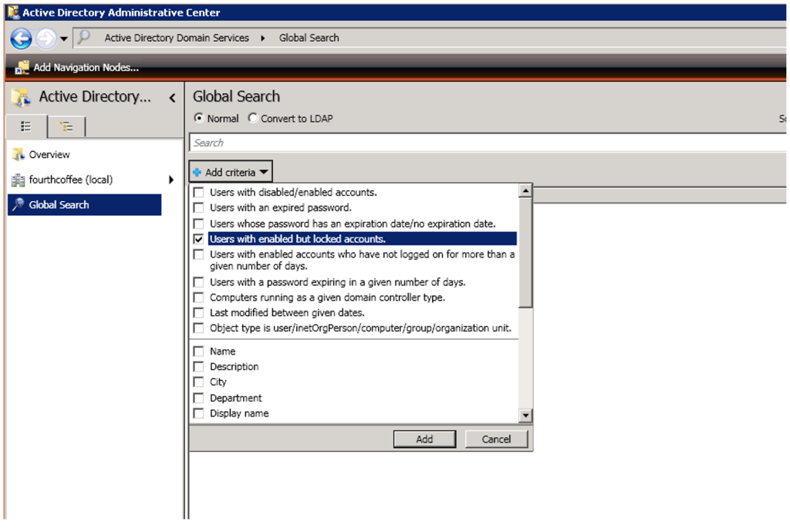Click the forward navigation arrow button
790x532 pixels.
(x=46, y=38)
